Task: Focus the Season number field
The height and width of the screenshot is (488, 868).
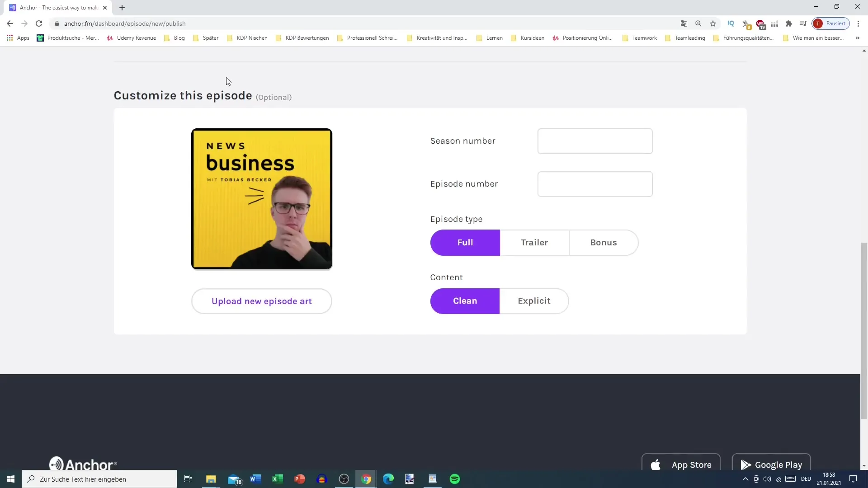Action: (595, 141)
